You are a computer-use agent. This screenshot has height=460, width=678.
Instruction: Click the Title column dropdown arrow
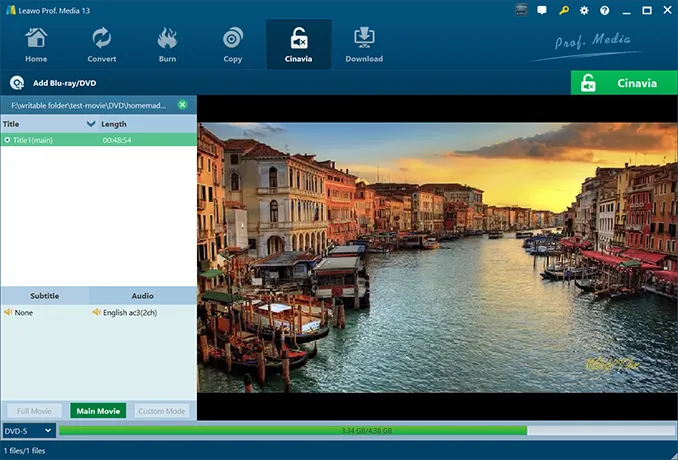tap(91, 124)
